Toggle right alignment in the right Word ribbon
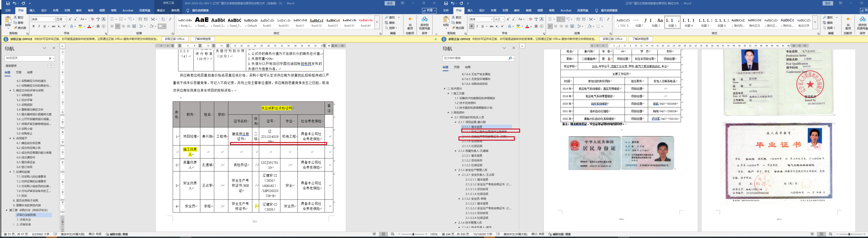Image resolution: width=868 pixels, height=238 pixels. [x=561, y=26]
